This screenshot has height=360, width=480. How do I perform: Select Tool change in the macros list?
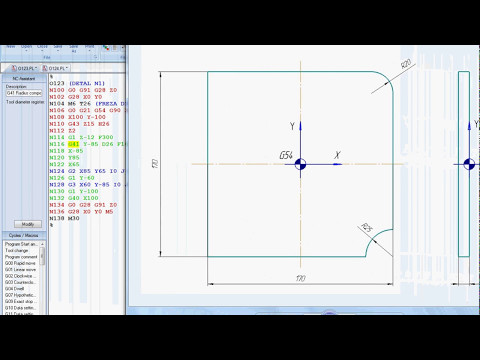[17, 250]
